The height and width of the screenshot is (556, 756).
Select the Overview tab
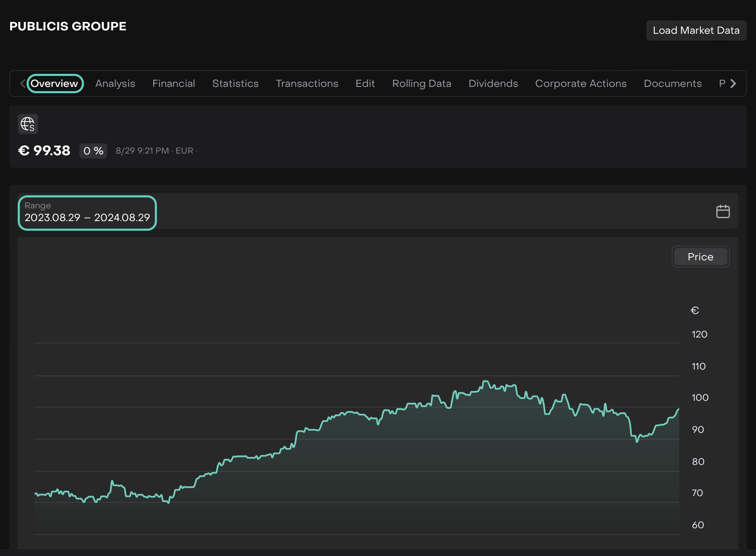click(54, 84)
